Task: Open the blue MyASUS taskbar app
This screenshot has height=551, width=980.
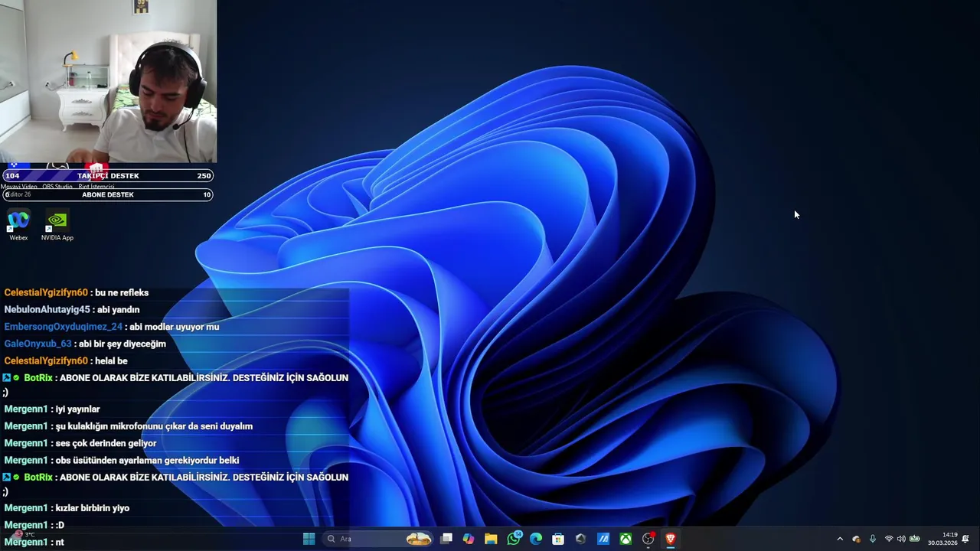Action: pyautogui.click(x=603, y=539)
